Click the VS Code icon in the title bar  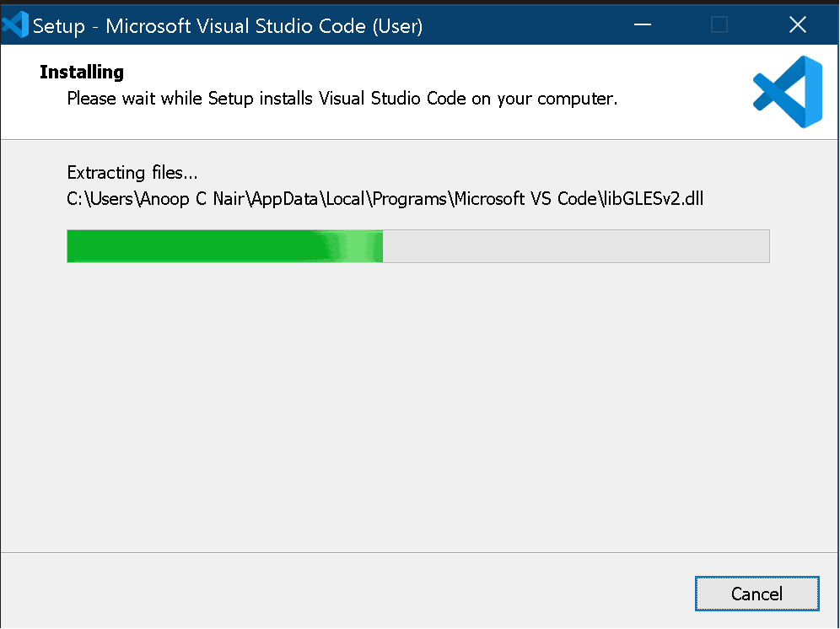pos(15,24)
